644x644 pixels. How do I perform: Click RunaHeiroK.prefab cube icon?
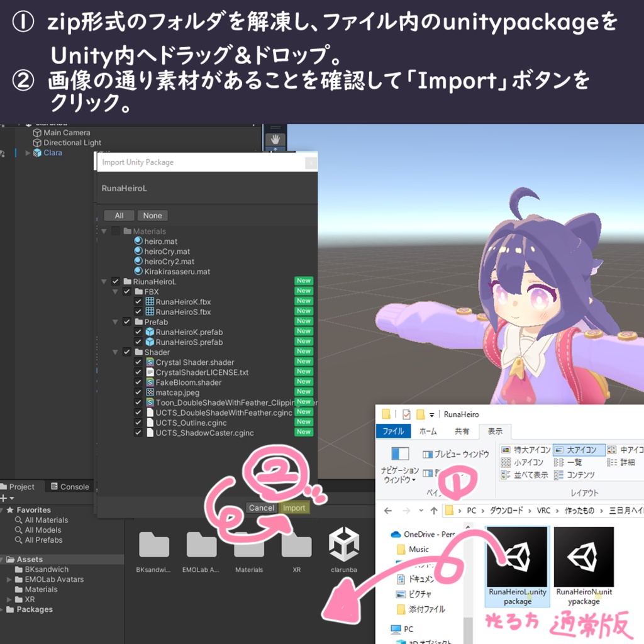(x=150, y=332)
